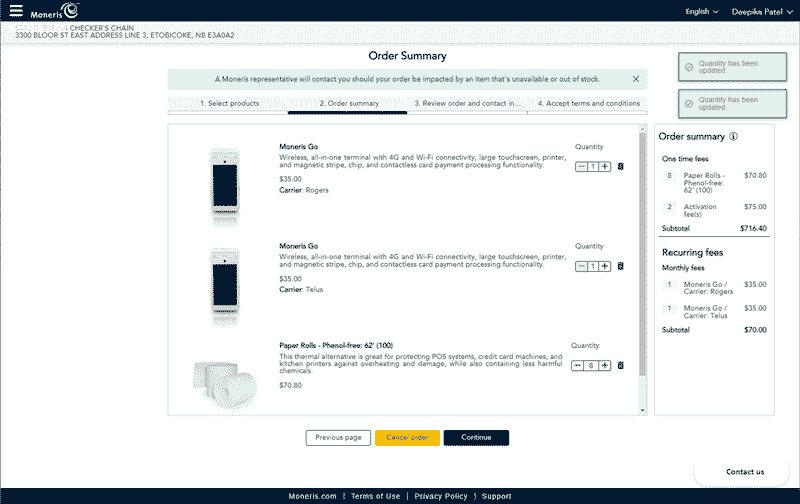This screenshot has width=800, height=504.
Task: Open the Deepika Patel account menu
Action: pyautogui.click(x=762, y=11)
